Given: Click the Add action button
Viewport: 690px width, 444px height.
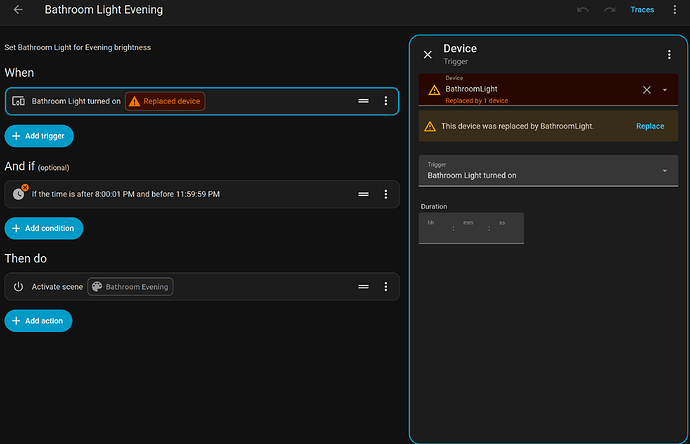Looking at the screenshot, I should pyautogui.click(x=38, y=321).
